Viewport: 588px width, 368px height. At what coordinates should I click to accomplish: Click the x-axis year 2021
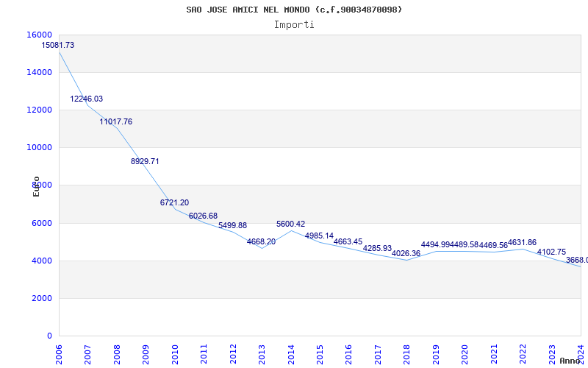coord(494,353)
